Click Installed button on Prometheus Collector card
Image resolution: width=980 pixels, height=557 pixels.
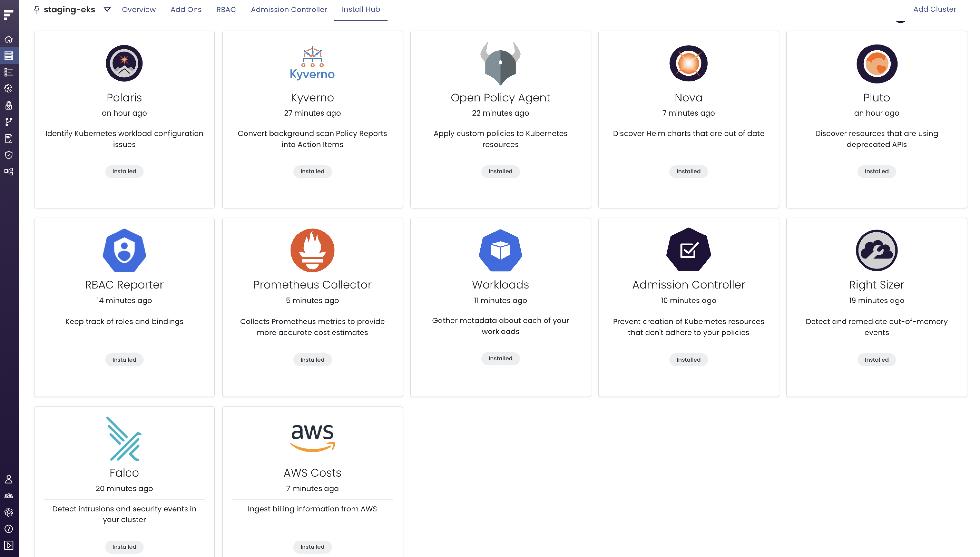312,360
